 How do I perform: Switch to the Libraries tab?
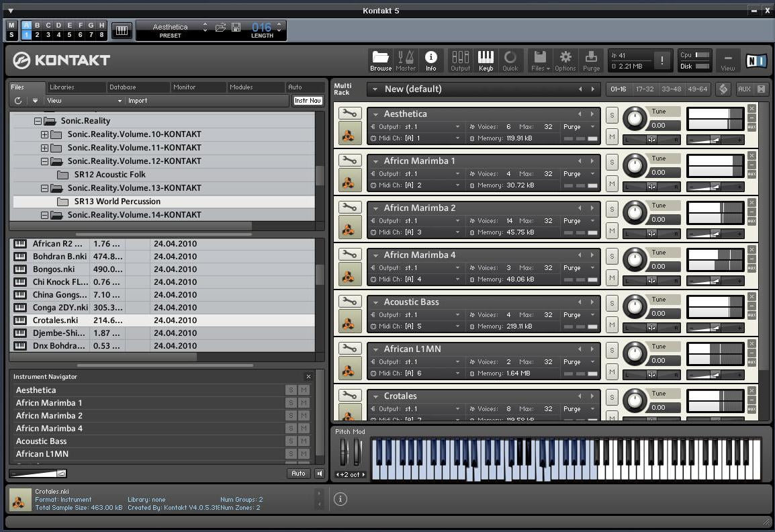tap(76, 87)
